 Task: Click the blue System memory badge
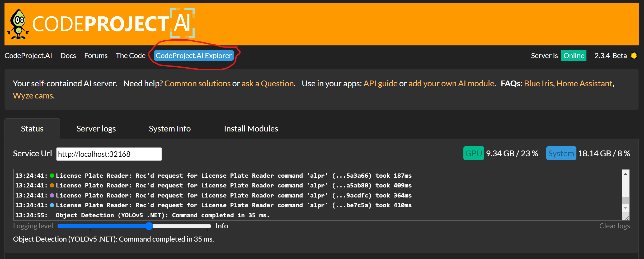point(561,153)
